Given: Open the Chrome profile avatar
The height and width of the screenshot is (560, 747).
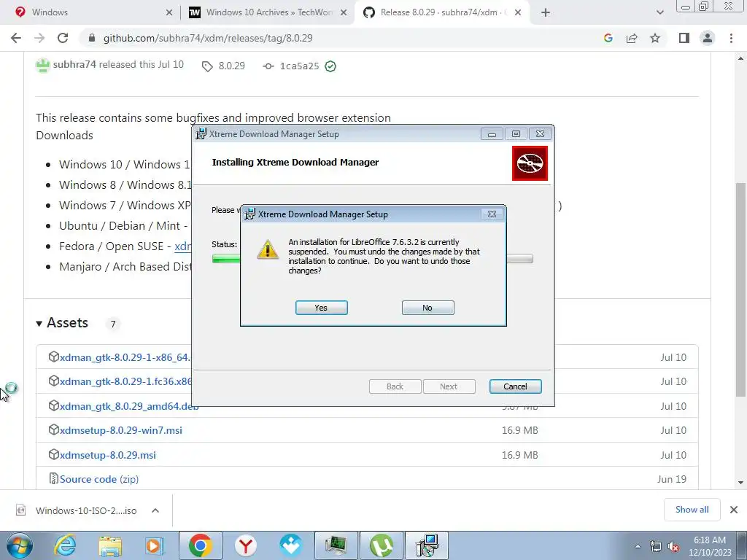Looking at the screenshot, I should (x=708, y=38).
